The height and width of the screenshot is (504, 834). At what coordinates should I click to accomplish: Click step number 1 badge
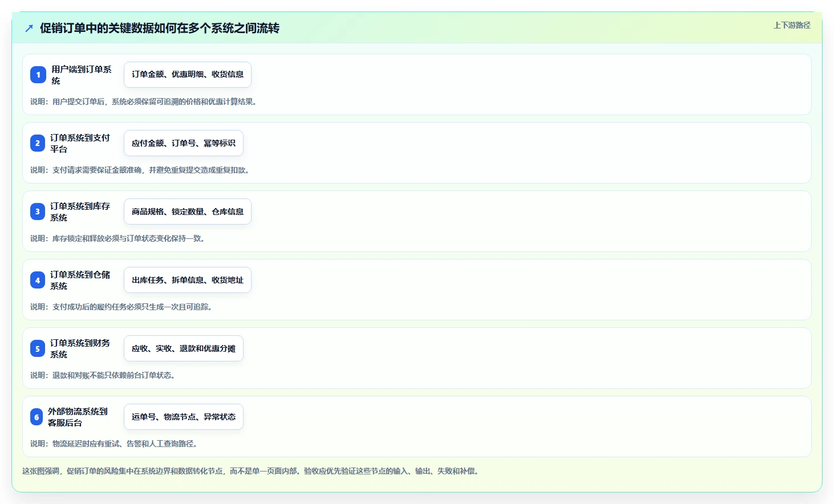tap(38, 75)
